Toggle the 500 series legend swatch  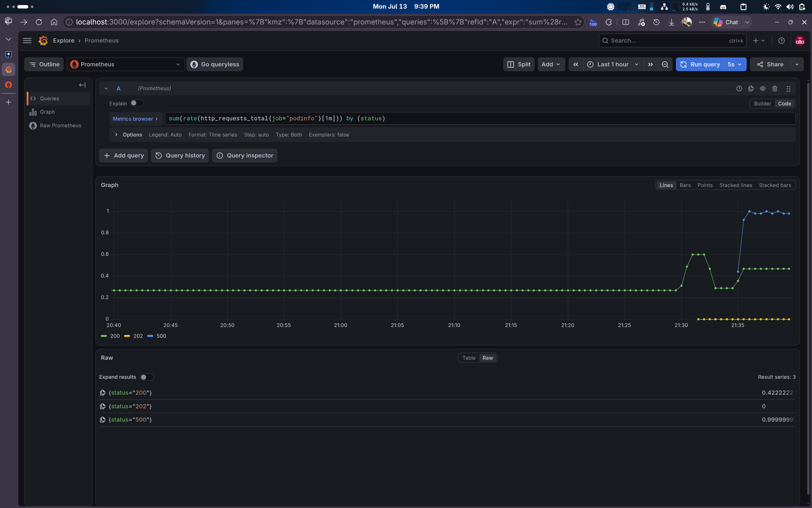click(150, 336)
